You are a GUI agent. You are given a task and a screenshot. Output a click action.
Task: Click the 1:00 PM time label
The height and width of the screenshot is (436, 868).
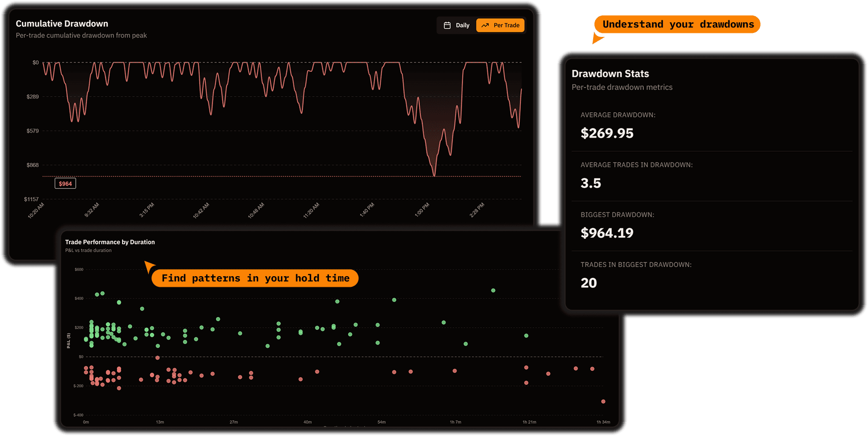point(422,210)
